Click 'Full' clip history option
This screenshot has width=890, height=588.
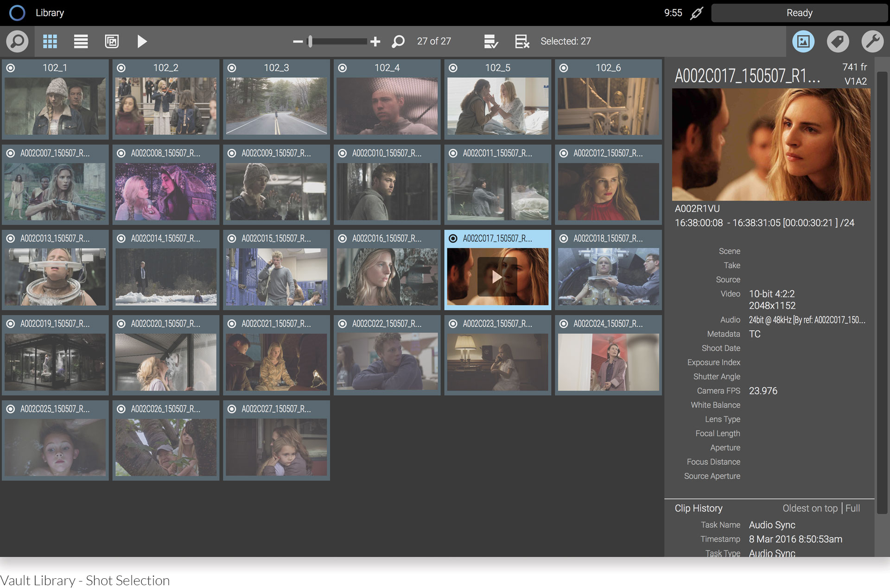coord(852,508)
